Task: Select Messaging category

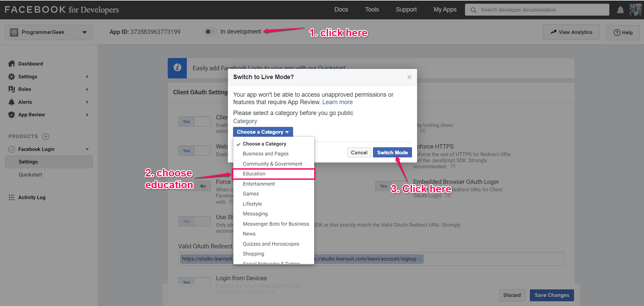Action: click(273, 214)
